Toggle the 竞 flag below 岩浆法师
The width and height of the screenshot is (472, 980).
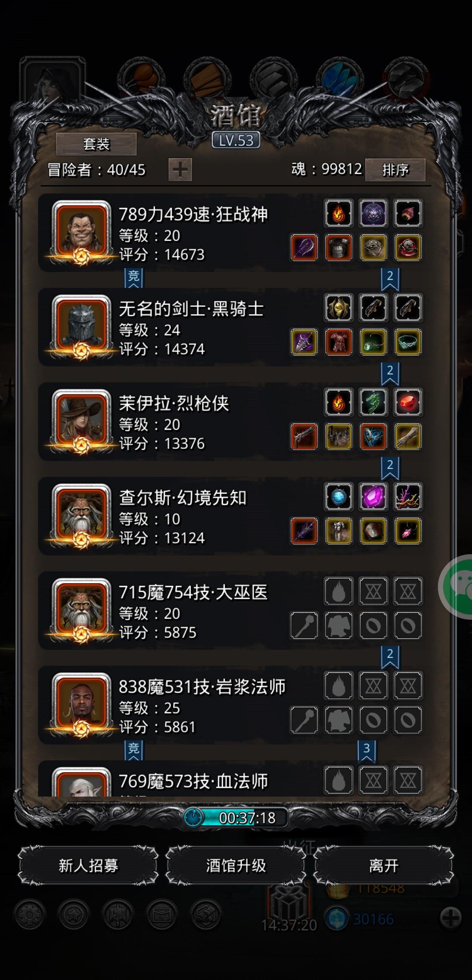tap(134, 750)
